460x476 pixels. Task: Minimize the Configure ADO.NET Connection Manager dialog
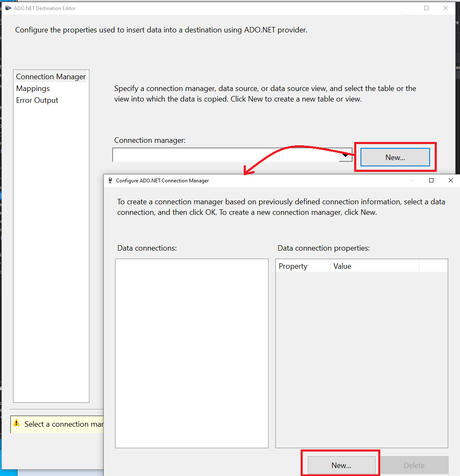pyautogui.click(x=412, y=180)
